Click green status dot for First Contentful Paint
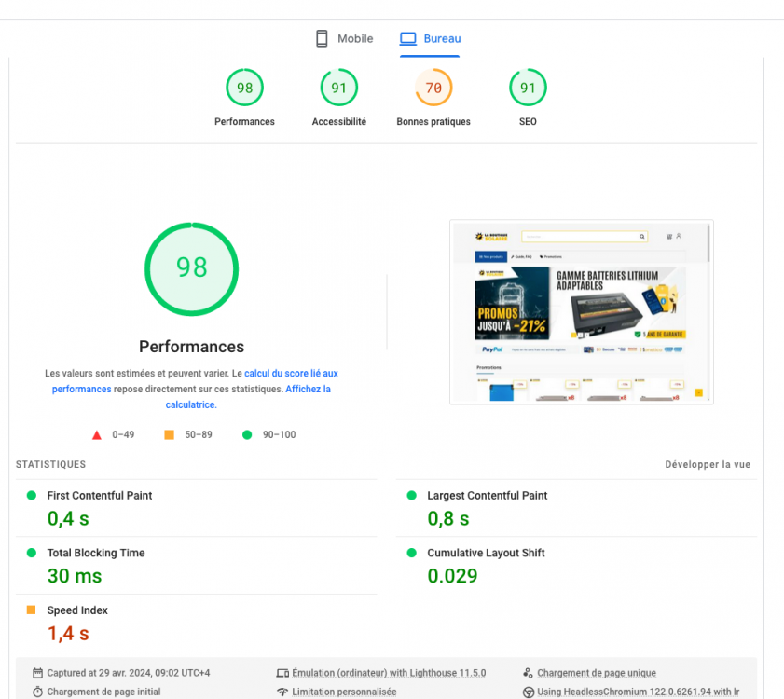 pos(32,496)
